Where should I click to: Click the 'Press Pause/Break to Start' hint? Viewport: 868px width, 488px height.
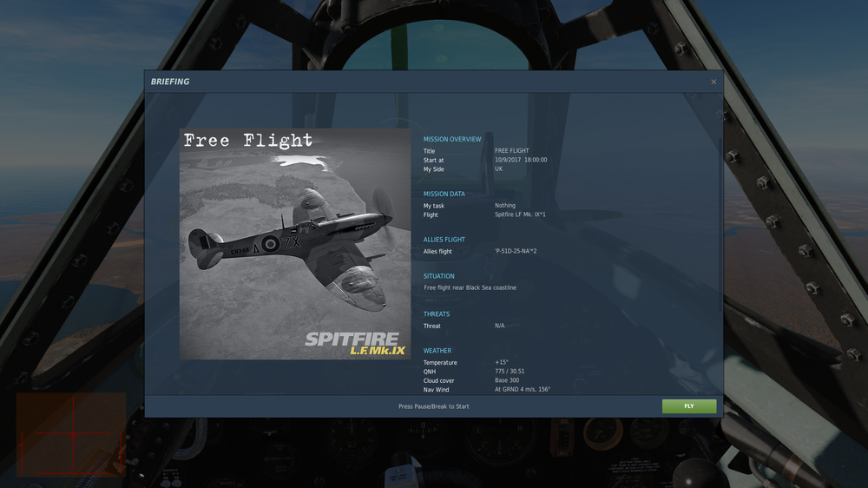[433, 406]
